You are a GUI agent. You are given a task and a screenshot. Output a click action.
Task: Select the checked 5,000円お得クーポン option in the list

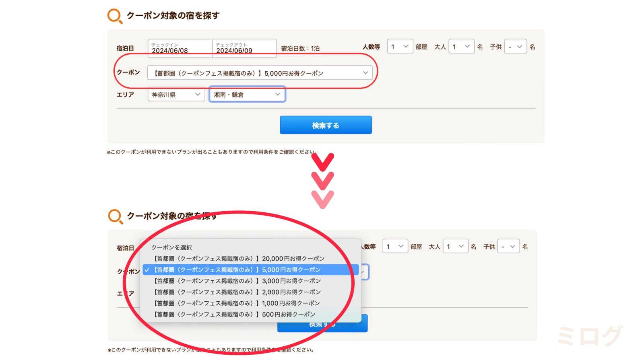click(x=250, y=269)
